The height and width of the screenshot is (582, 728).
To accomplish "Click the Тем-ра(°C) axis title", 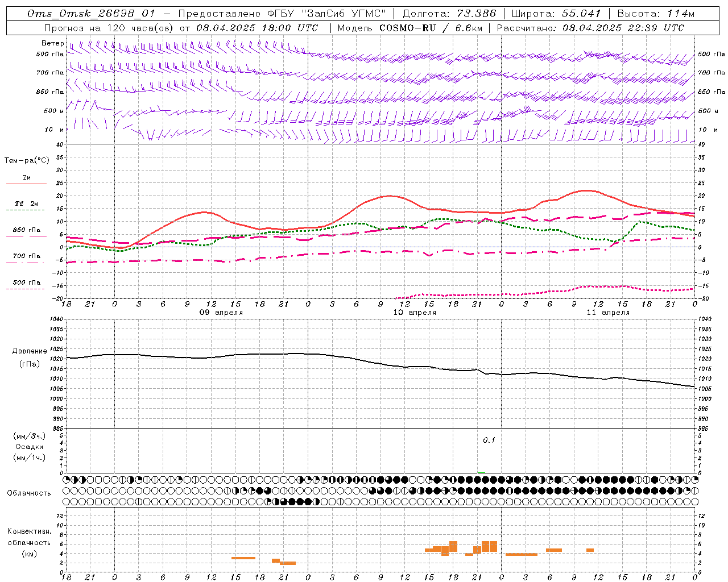I will coord(27,161).
